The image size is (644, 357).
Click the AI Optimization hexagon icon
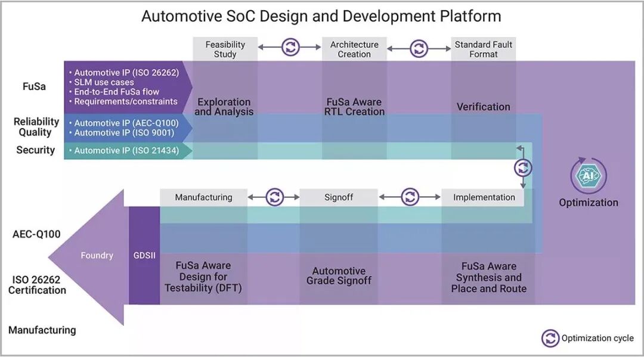pyautogui.click(x=588, y=175)
